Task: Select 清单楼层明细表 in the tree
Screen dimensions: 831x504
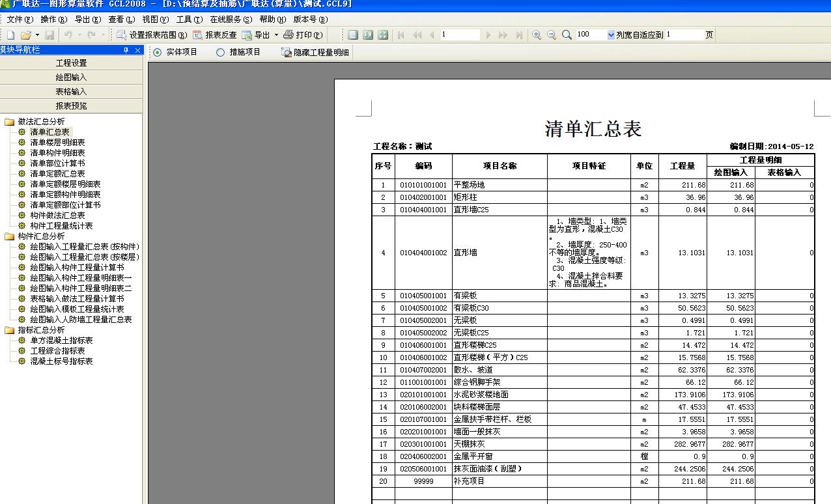Action: (x=57, y=143)
